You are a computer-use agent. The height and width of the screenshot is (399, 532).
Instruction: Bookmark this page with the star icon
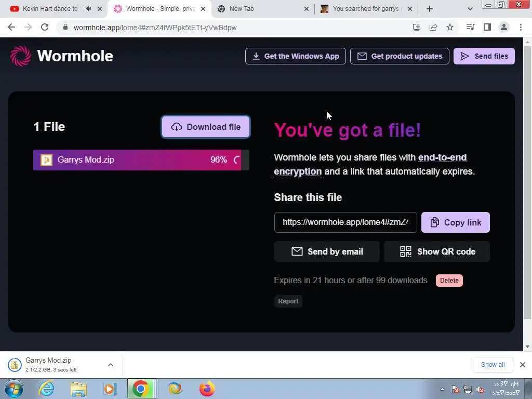pyautogui.click(x=450, y=28)
